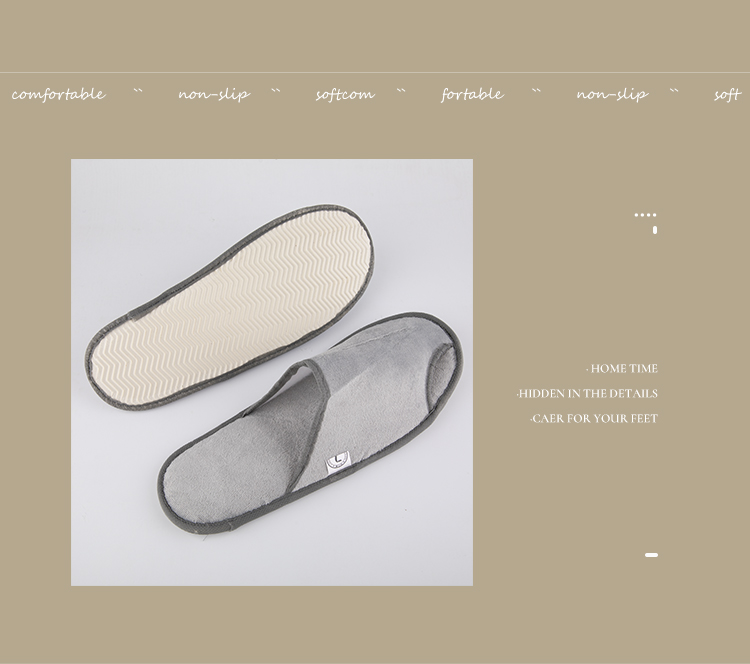Screen dimensions: 750x664
Task: Click the 'soft' word at right edge
Action: point(728,94)
